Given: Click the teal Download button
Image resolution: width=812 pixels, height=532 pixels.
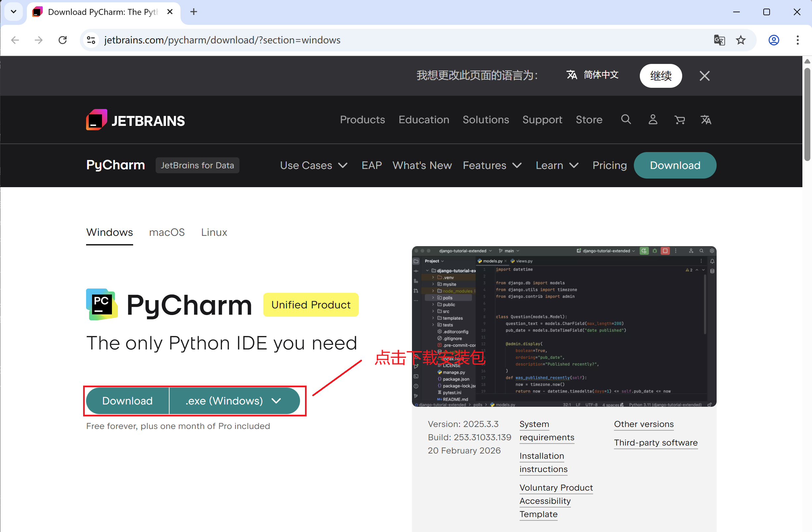Looking at the screenshot, I should point(127,400).
